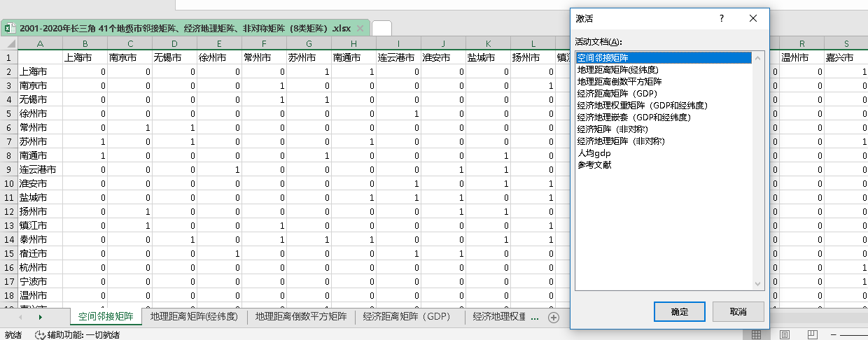Cancel the dialog with 取消
This screenshot has height=340, width=868.
[x=738, y=311]
